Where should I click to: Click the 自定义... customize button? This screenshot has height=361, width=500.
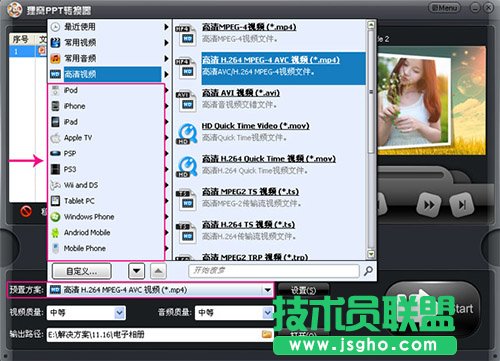pos(82,271)
